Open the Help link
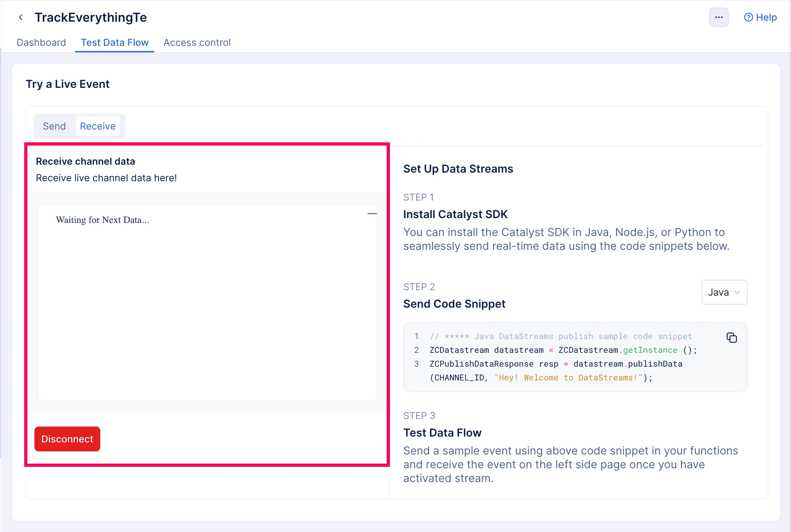Image resolution: width=791 pixels, height=532 pixels. tap(760, 17)
